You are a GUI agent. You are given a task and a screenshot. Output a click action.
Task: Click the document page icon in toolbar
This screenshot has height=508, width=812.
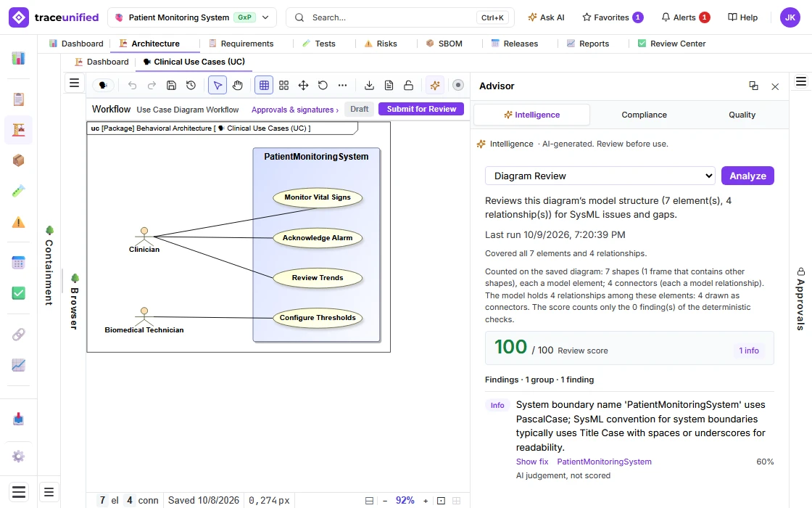pyautogui.click(x=389, y=86)
